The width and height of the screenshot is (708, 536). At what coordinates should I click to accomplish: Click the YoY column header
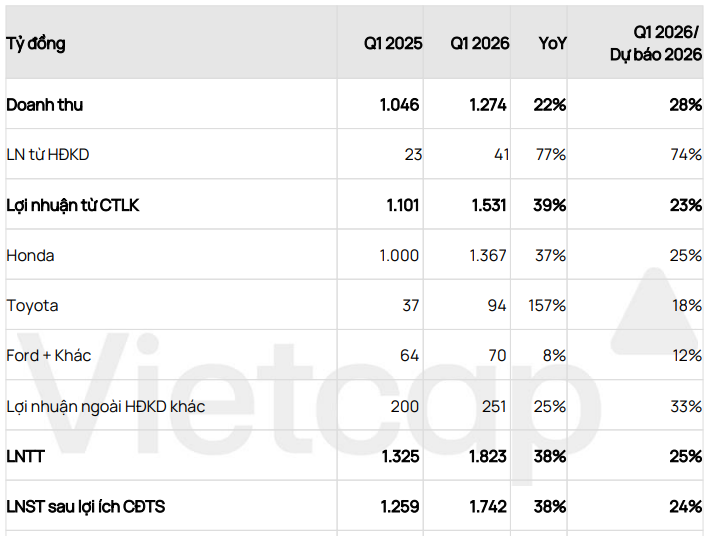coord(552,43)
